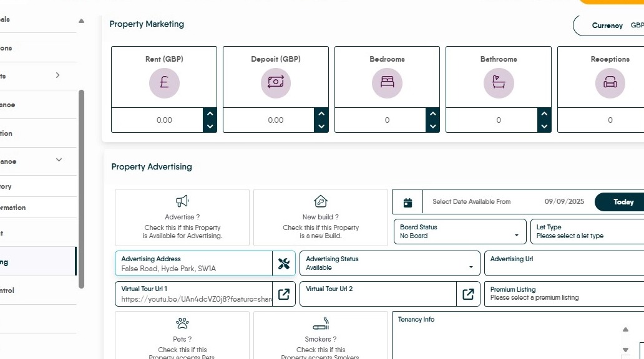Toggle the New build option
The height and width of the screenshot is (359, 644).
coord(320,218)
